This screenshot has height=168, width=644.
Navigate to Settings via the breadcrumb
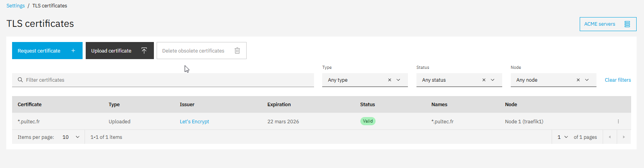[x=16, y=6]
